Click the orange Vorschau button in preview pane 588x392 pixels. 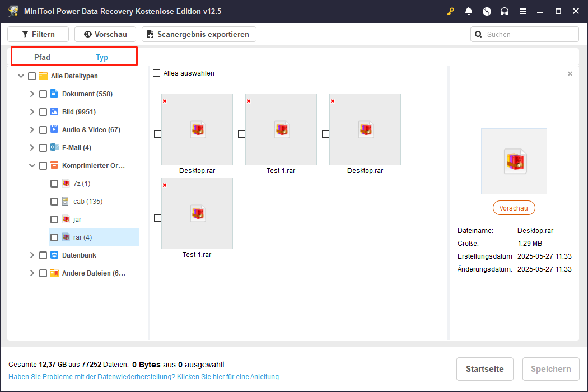point(514,208)
